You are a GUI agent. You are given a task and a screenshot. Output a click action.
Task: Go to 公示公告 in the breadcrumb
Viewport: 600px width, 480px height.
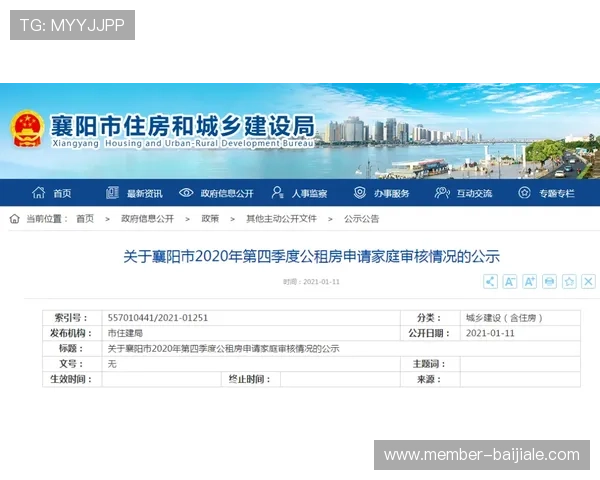361,219
